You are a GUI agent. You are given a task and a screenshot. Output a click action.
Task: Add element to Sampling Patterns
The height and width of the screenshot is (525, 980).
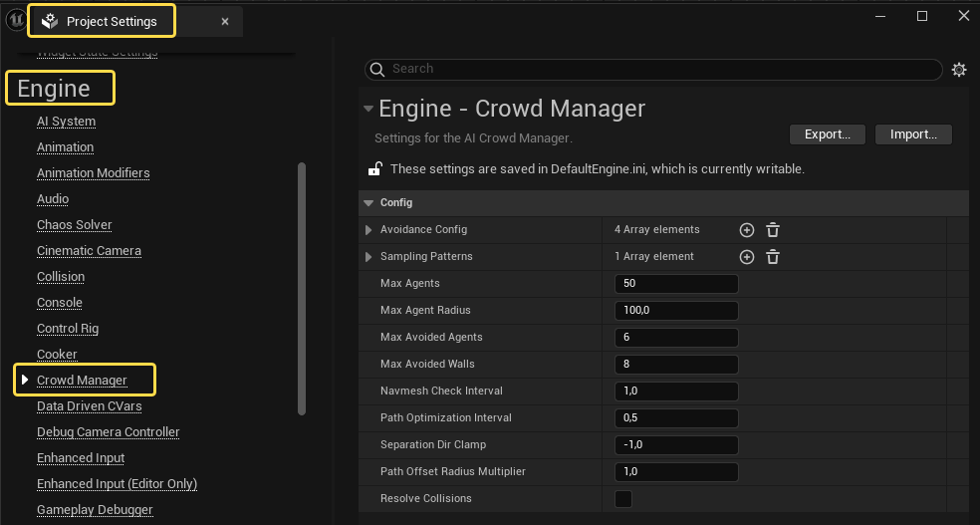[746, 257]
